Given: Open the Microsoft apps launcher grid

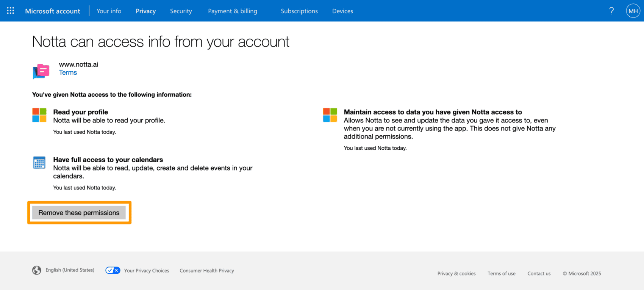Looking at the screenshot, I should [x=11, y=11].
